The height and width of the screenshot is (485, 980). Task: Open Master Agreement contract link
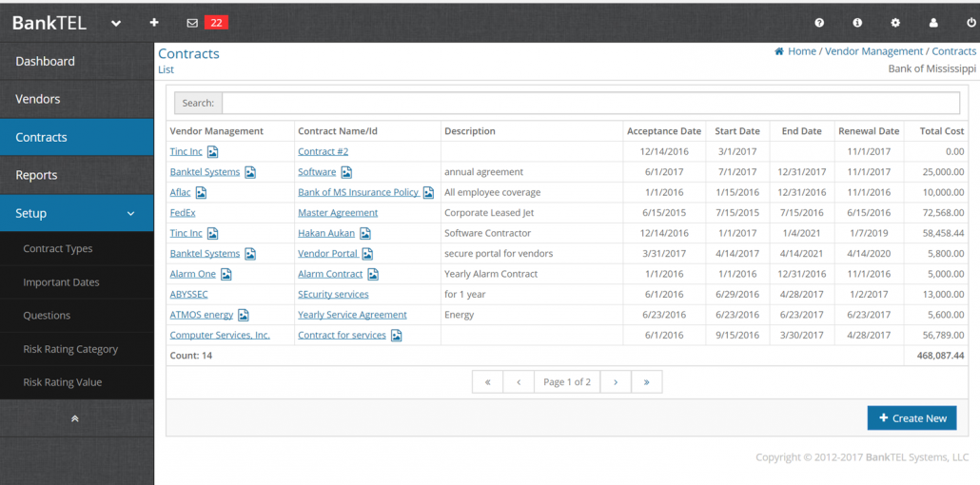[x=338, y=212]
